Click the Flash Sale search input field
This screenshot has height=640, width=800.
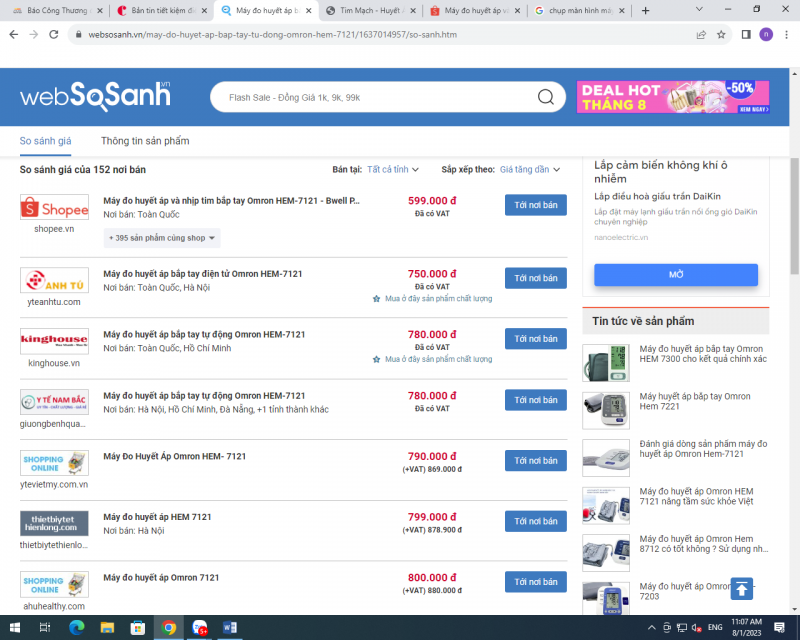pyautogui.click(x=375, y=97)
